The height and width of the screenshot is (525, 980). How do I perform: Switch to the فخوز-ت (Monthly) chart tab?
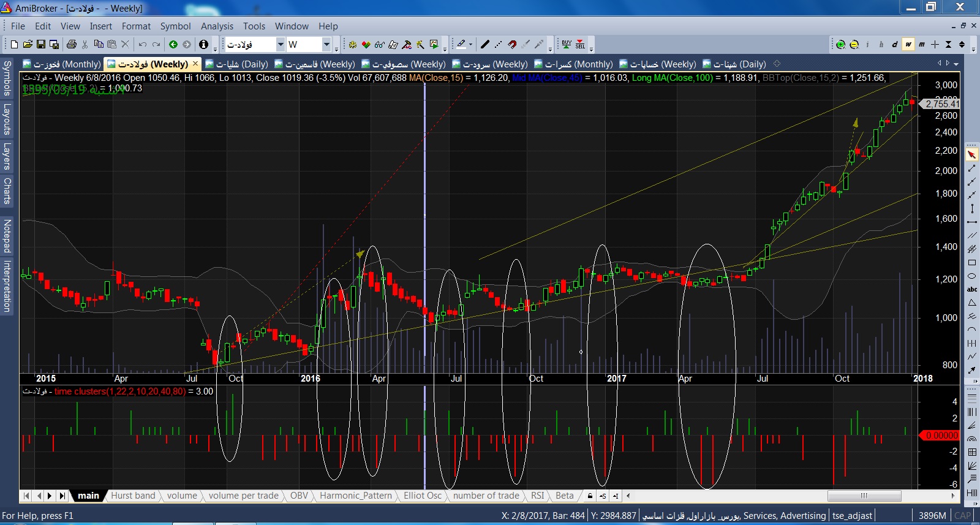pos(62,64)
